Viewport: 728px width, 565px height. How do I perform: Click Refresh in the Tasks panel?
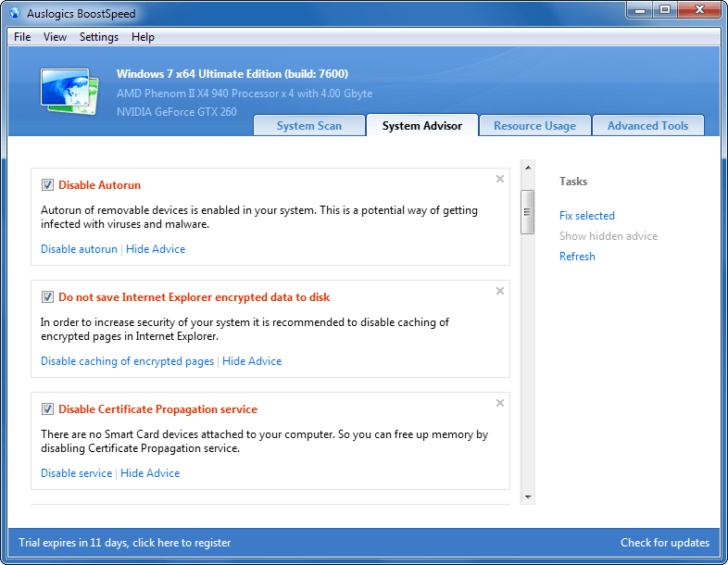[577, 257]
